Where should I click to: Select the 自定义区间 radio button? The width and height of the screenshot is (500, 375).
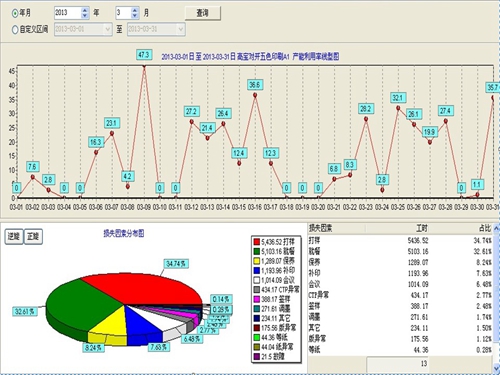[15, 30]
